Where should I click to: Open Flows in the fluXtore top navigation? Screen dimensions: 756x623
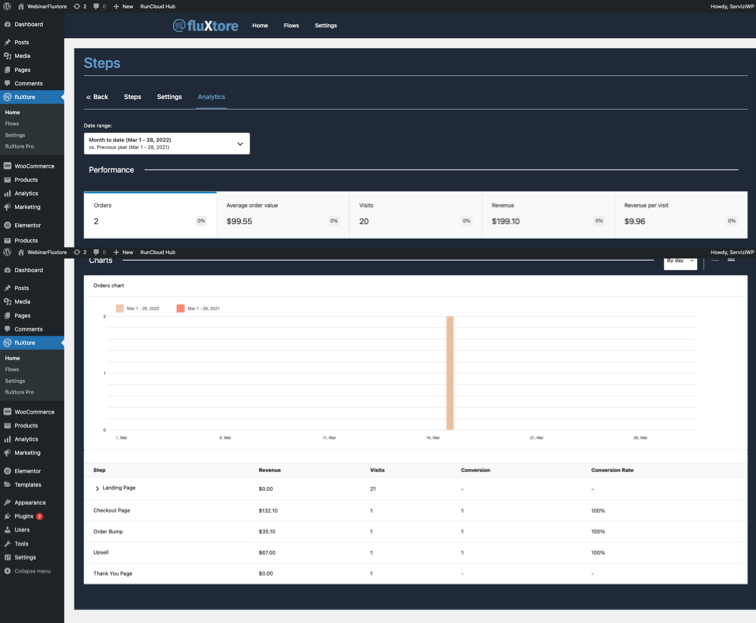click(x=291, y=25)
